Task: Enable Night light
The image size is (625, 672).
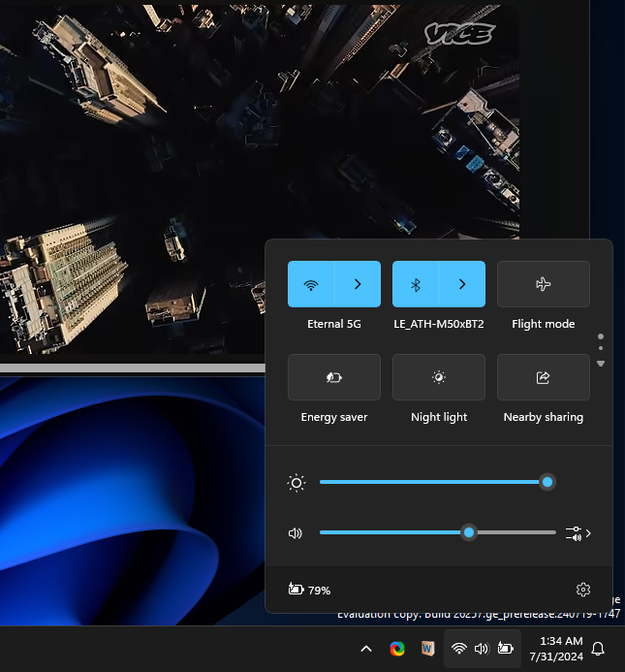Action: click(438, 377)
